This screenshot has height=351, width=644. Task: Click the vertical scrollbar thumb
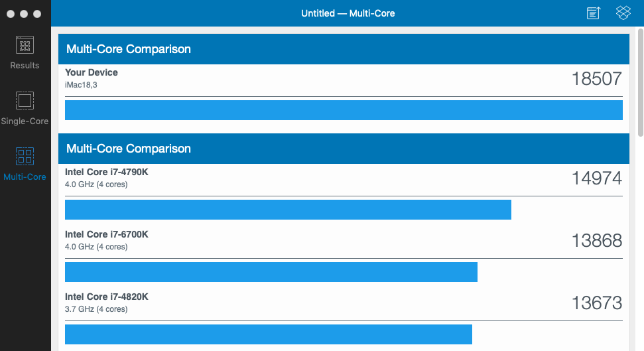coord(640,83)
